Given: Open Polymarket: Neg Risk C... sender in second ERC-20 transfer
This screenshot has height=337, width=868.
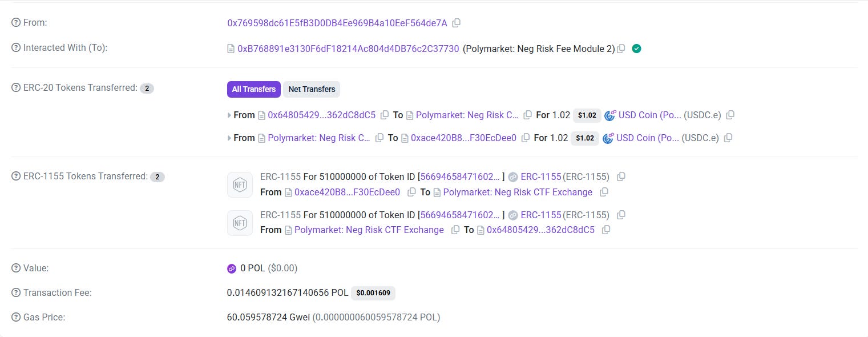Looking at the screenshot, I should [320, 138].
